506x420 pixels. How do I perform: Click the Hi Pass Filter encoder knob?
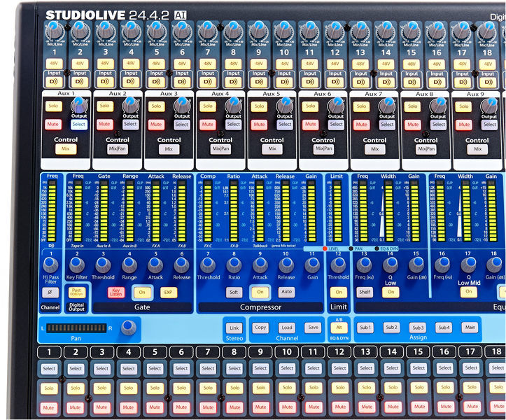click(50, 265)
